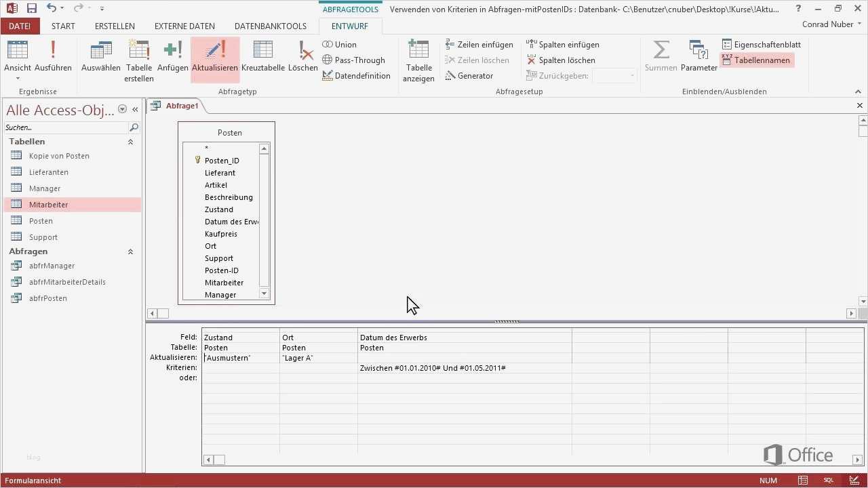Save the query with the Save icon
Screen dimensions: 868x488
[x=31, y=8]
